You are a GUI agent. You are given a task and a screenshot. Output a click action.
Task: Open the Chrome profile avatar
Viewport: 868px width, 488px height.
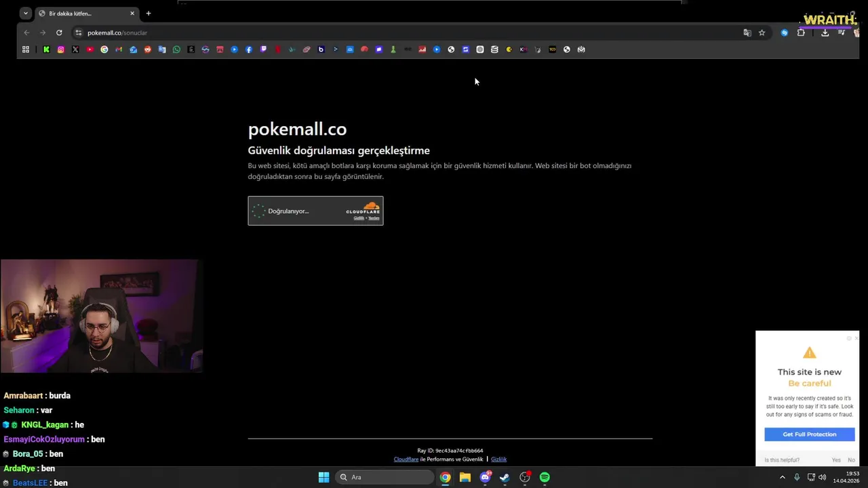pos(857,33)
